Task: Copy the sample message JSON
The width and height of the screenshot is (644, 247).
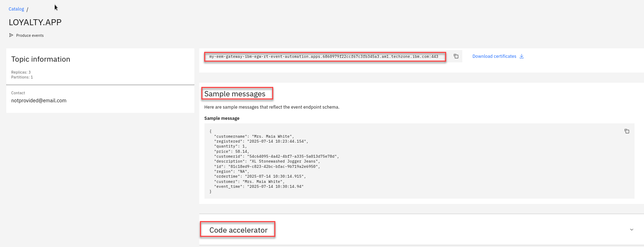Action: click(627, 131)
